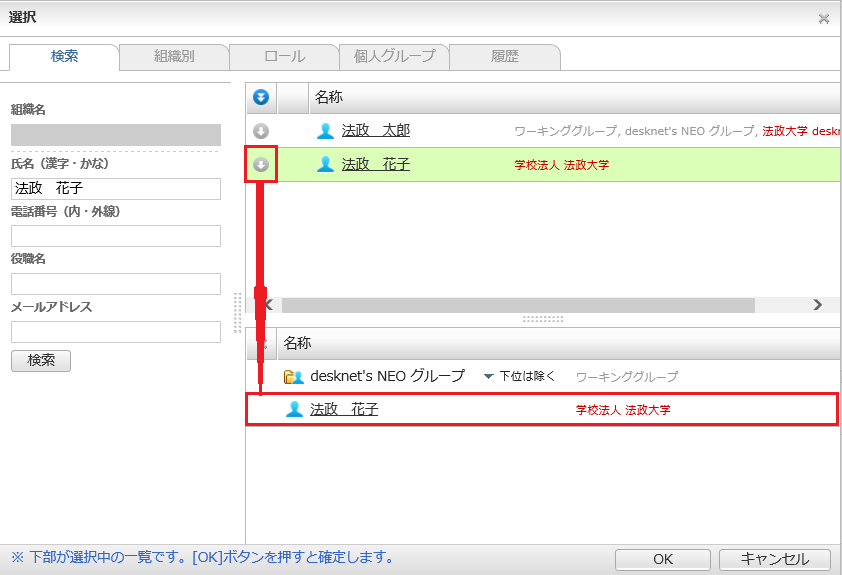
Task: Click the horizontal splitter handle between lists
Action: pyautogui.click(x=543, y=319)
